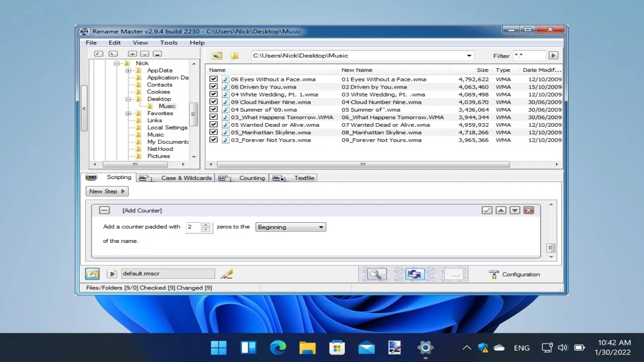This screenshot has width=644, height=362.
Task: Open the Edit menu
Action: [x=115, y=43]
